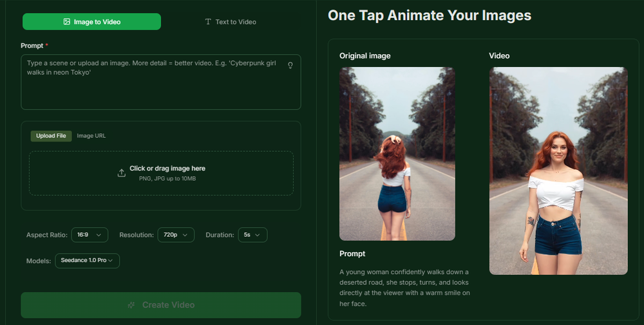Viewport: 644px width, 325px height.
Task: Open the Original image thumbnail
Action: tap(397, 154)
